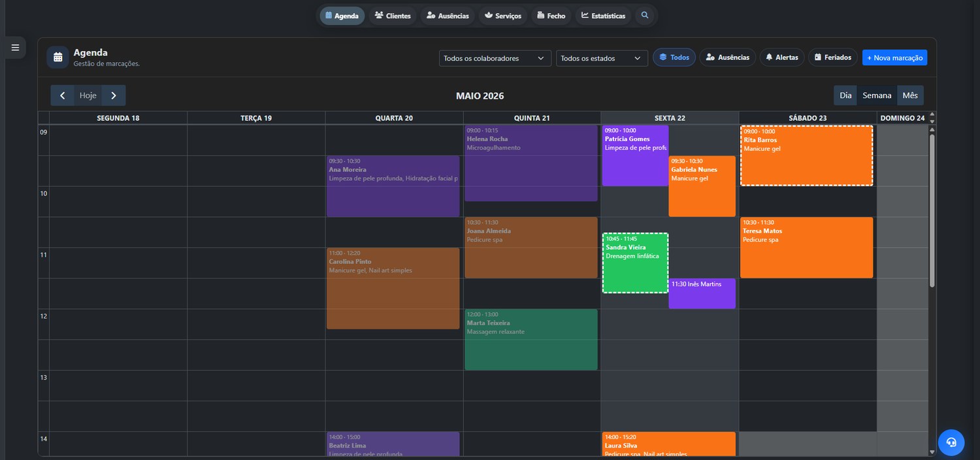The image size is (980, 460).
Task: Go to next week arrow
Action: point(114,95)
